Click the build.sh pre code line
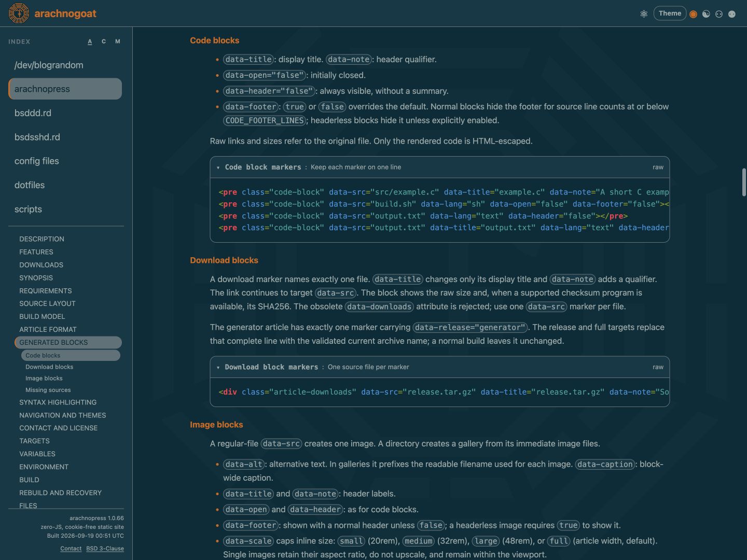 coord(444,204)
